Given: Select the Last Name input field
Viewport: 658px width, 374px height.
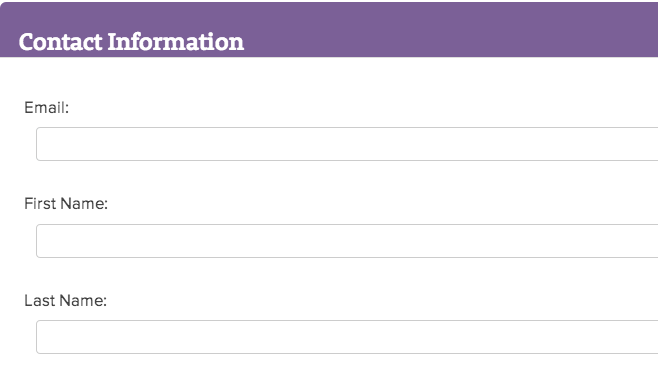Looking at the screenshot, I should (347, 337).
